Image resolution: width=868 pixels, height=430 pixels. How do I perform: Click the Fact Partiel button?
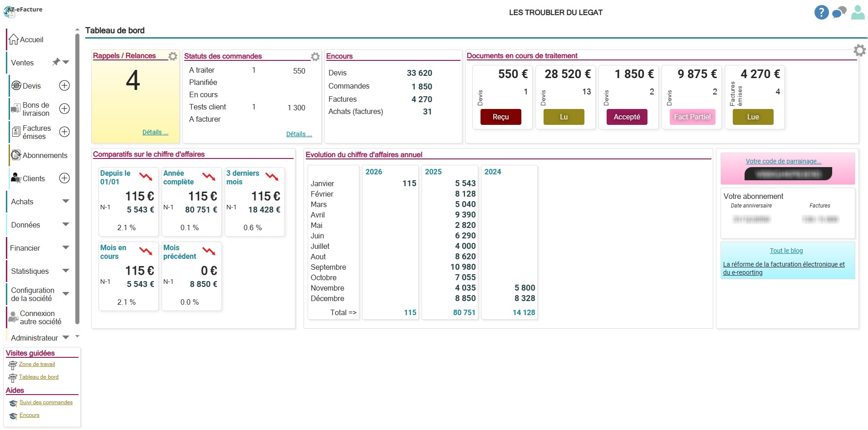(x=691, y=117)
